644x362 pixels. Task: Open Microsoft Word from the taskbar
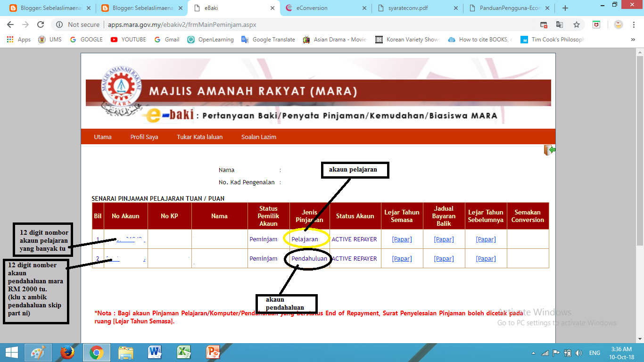(x=155, y=353)
